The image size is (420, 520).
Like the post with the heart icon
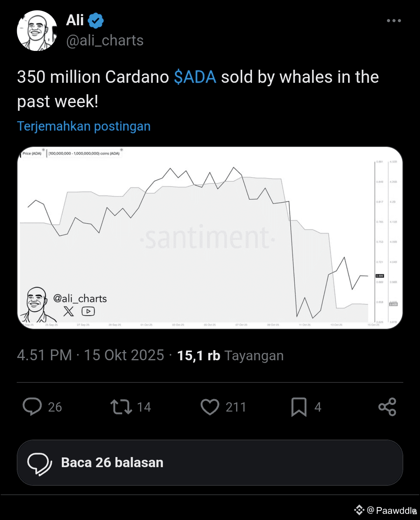(x=210, y=407)
